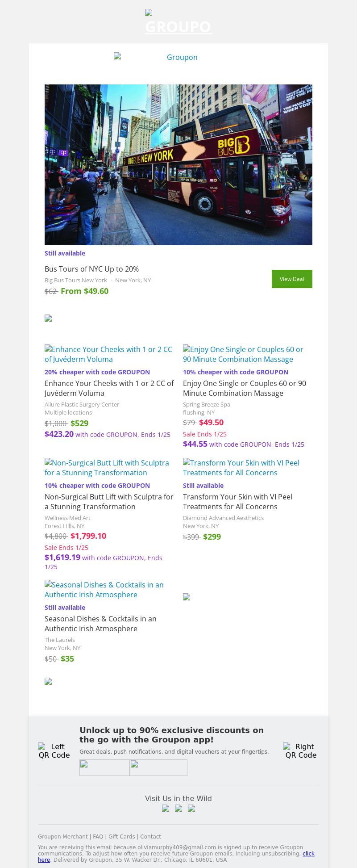Open the Gift Cards footer link
Viewport: 357px width, 868px height.
pos(122,837)
